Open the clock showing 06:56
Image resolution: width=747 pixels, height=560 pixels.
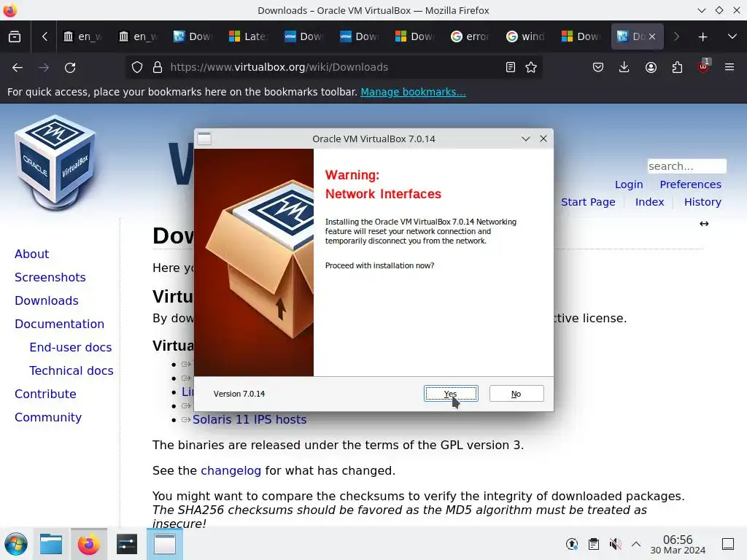click(x=678, y=544)
